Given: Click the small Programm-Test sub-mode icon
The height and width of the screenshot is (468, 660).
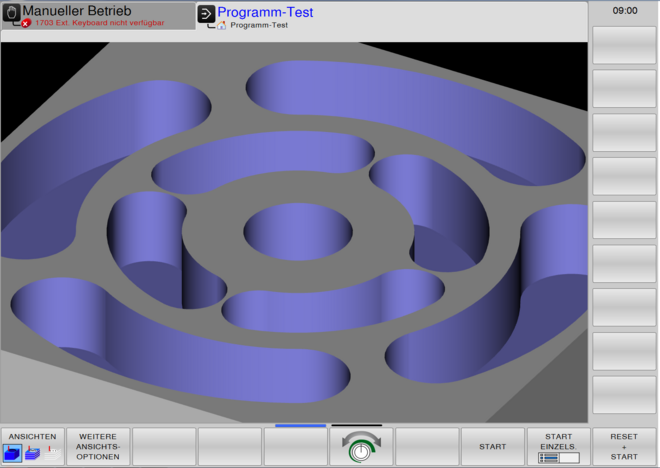Looking at the screenshot, I should pyautogui.click(x=221, y=25).
